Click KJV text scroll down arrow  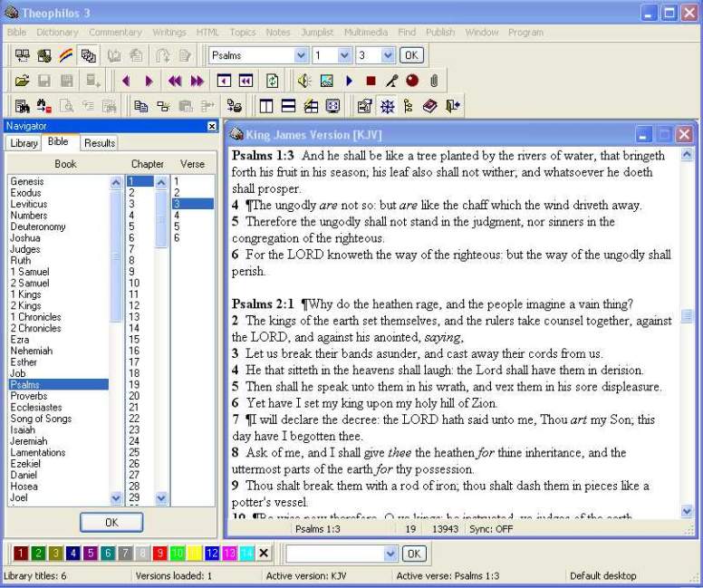(x=687, y=510)
